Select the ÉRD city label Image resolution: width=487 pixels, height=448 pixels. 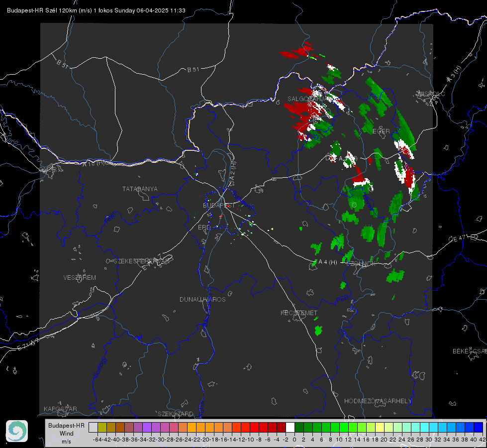pos(204,227)
